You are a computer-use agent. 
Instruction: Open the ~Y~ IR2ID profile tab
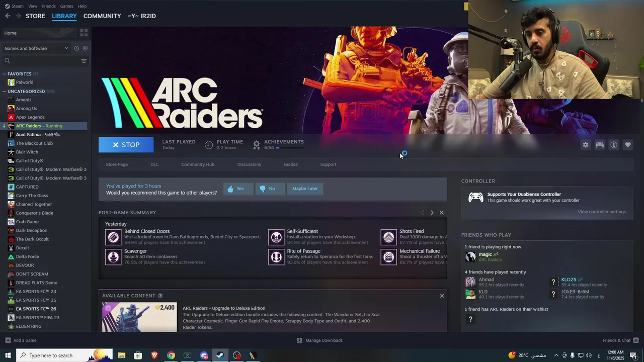142,16
